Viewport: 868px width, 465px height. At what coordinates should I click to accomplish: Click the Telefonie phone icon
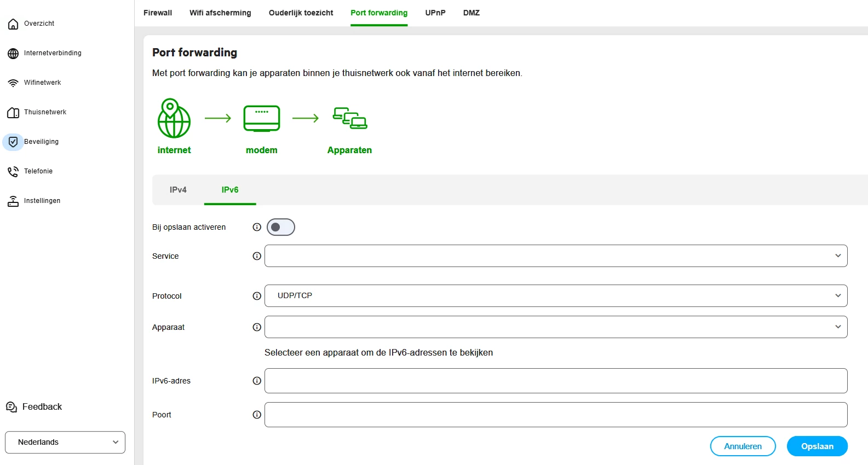point(13,172)
